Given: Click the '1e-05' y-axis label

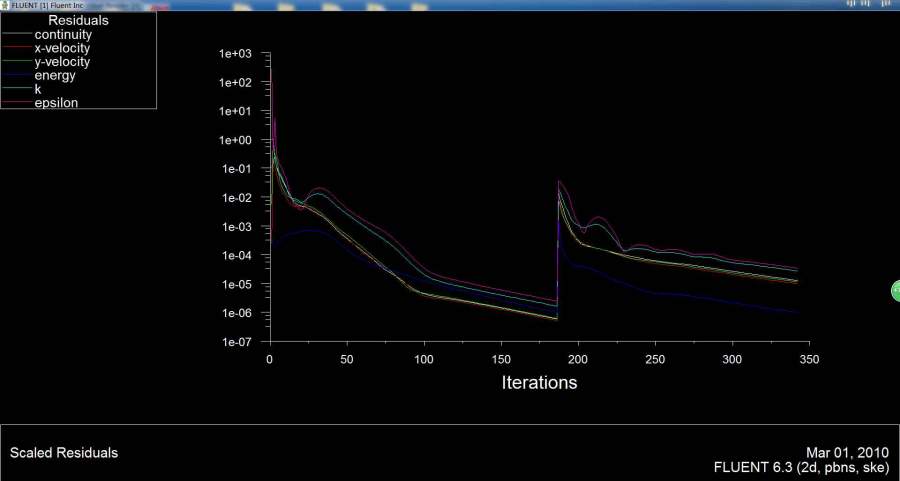Looking at the screenshot, I should 236,284.
